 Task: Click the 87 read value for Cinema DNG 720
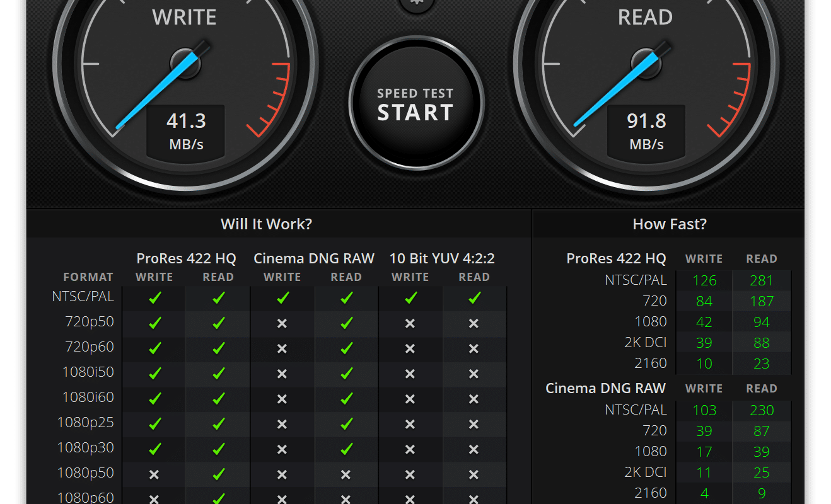(762, 432)
